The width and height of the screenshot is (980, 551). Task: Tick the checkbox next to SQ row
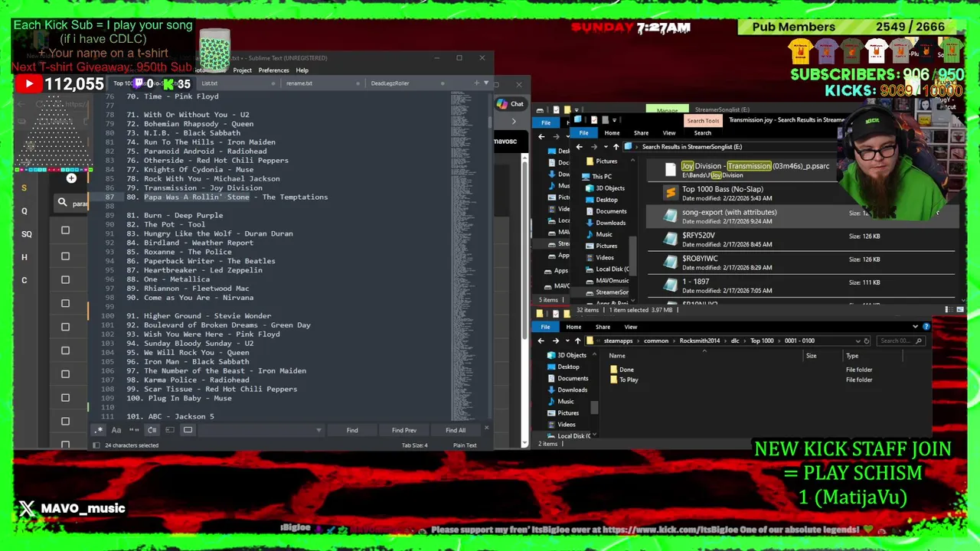(65, 230)
